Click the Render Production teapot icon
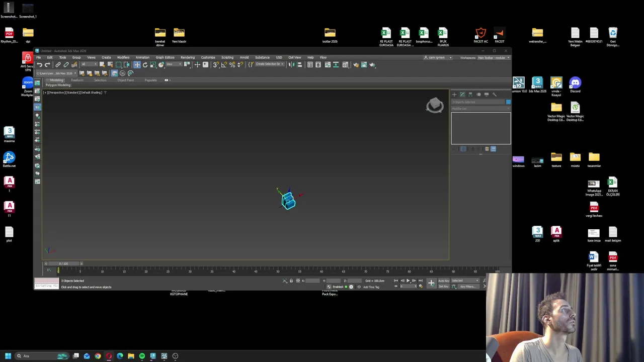Viewport: 644px width, 362px height. [x=372, y=64]
